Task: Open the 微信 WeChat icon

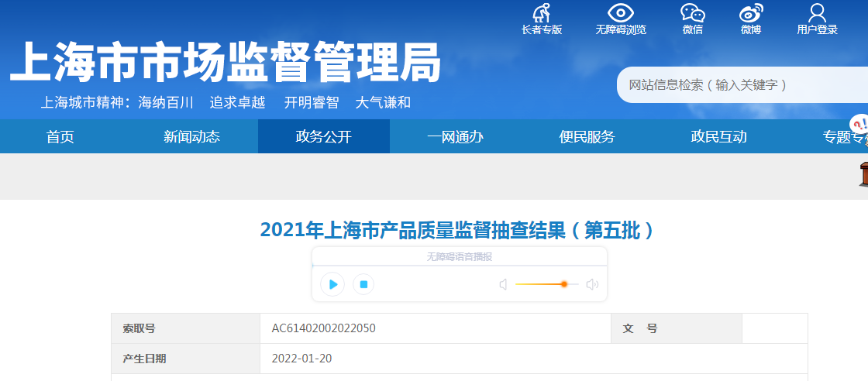Action: point(693,12)
